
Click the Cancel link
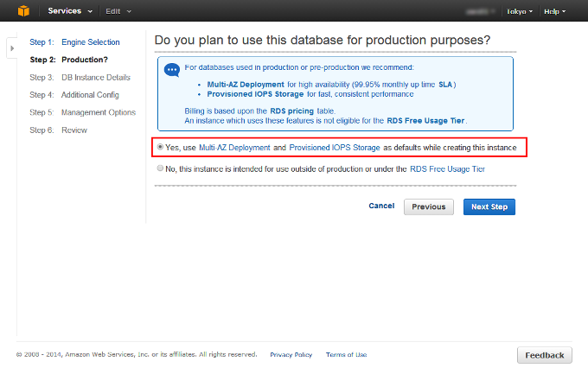coord(381,206)
